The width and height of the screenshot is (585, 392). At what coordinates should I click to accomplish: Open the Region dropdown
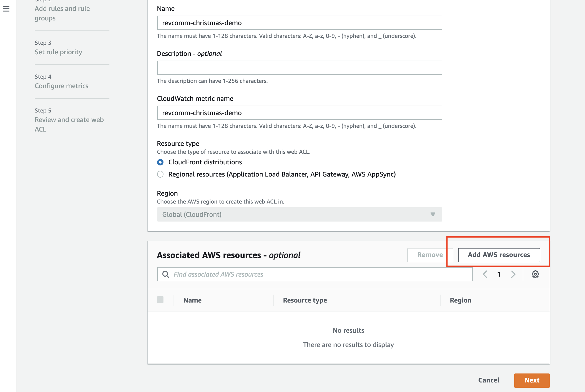point(299,214)
